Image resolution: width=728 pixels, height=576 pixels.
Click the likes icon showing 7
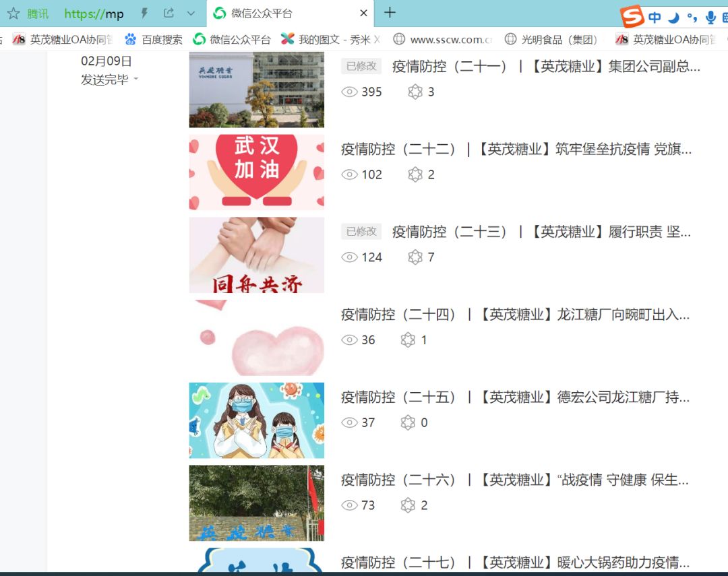click(415, 257)
